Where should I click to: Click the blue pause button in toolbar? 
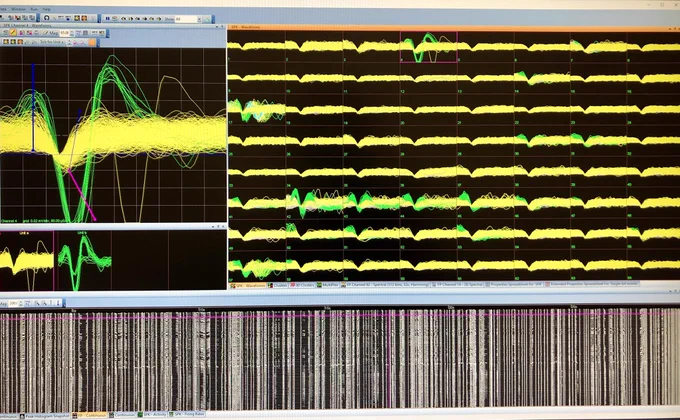click(108, 19)
